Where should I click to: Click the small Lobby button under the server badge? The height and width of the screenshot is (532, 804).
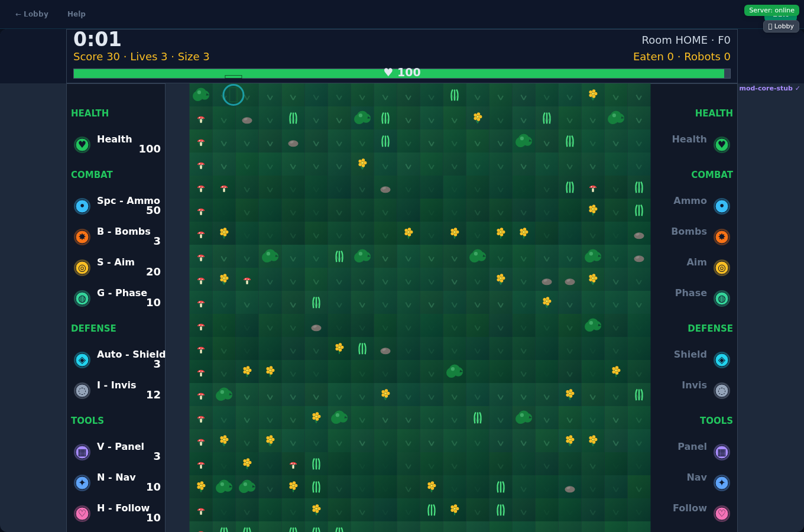pos(781,26)
